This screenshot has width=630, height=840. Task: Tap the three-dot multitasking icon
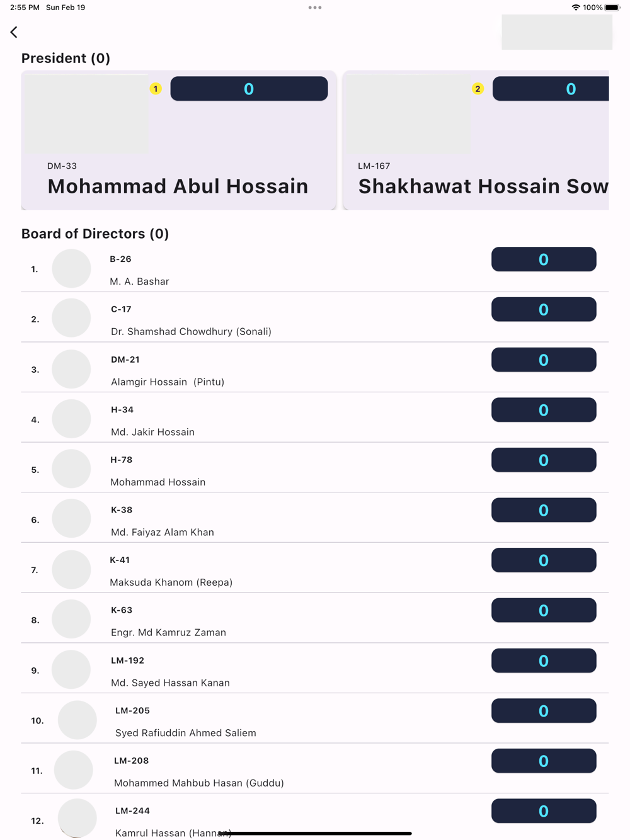coord(315,8)
